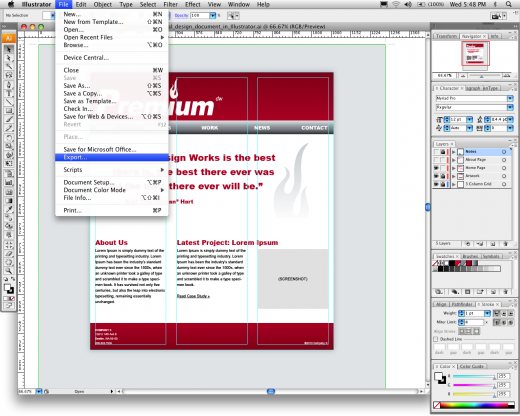
Task: Click the Miter Limit input field
Action: [474, 322]
